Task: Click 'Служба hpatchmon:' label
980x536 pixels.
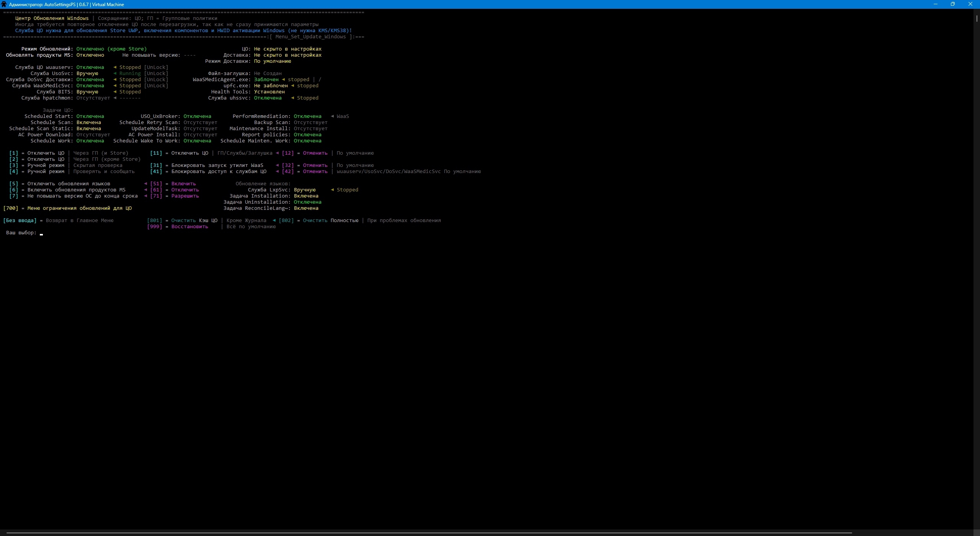Action: click(47, 98)
